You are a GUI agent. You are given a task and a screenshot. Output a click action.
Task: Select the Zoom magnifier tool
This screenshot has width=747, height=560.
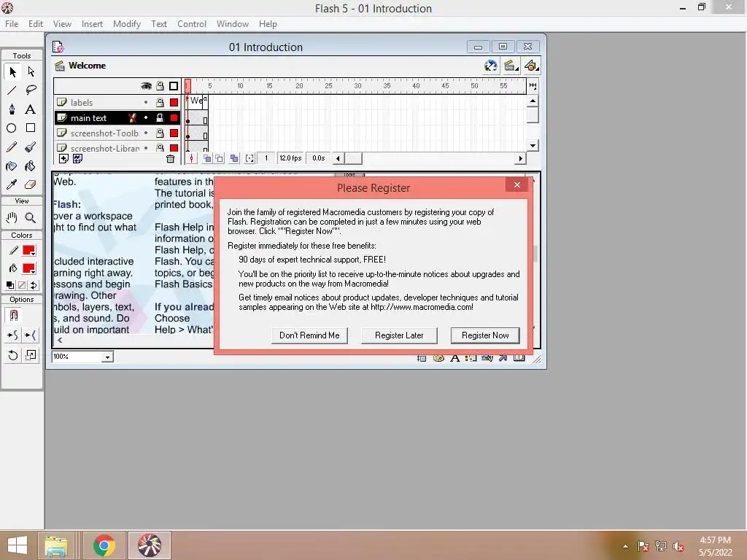[31, 218]
